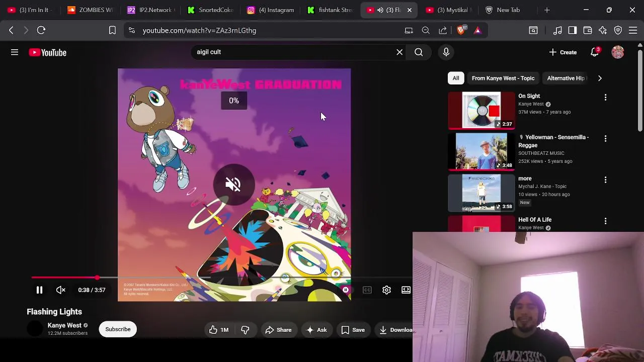This screenshot has height=362, width=644.
Task: Switch to the I'm In It tab
Action: (x=30, y=10)
